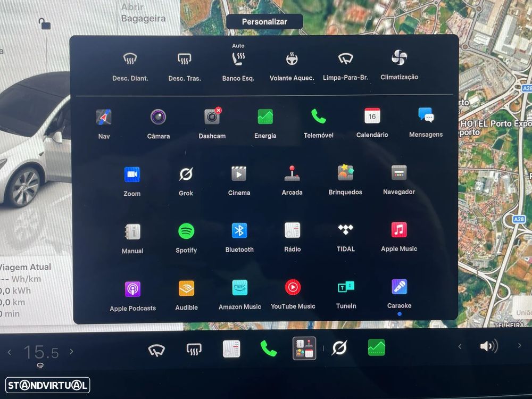Open the Navegador web browser
This screenshot has height=399, width=532.
pyautogui.click(x=399, y=180)
